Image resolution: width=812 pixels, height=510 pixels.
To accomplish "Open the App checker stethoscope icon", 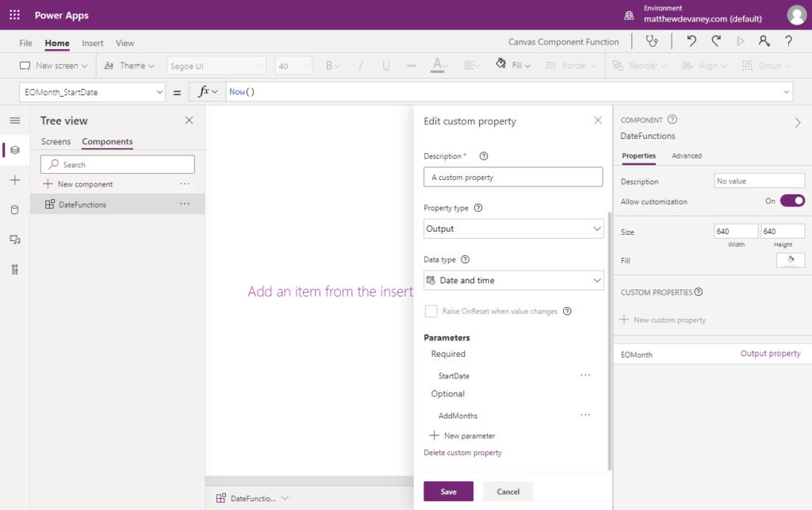I will click(x=652, y=41).
